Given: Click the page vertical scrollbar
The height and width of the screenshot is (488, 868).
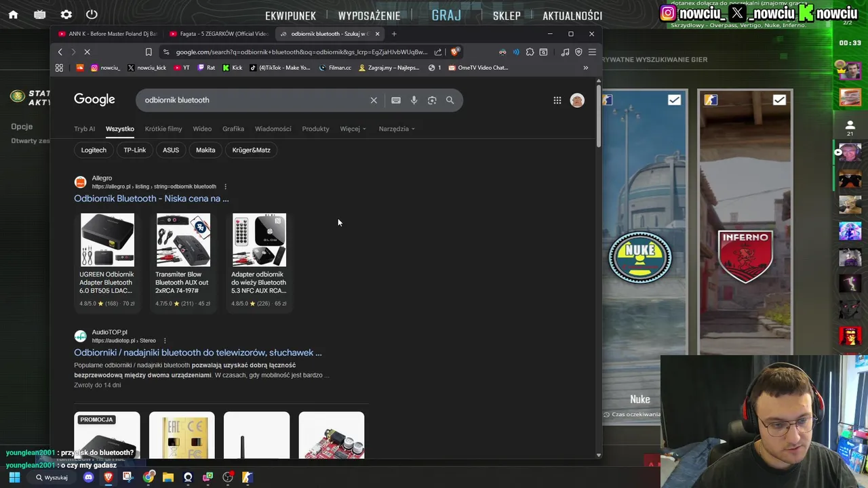Looking at the screenshot, I should 598,115.
